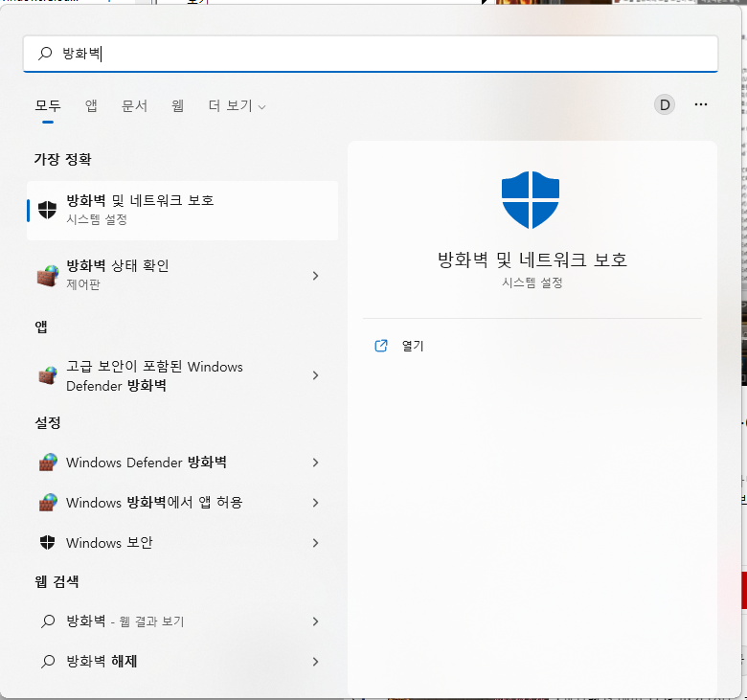Expand the chevron next to Windows 보안
This screenshot has width=747, height=700.
(x=315, y=543)
